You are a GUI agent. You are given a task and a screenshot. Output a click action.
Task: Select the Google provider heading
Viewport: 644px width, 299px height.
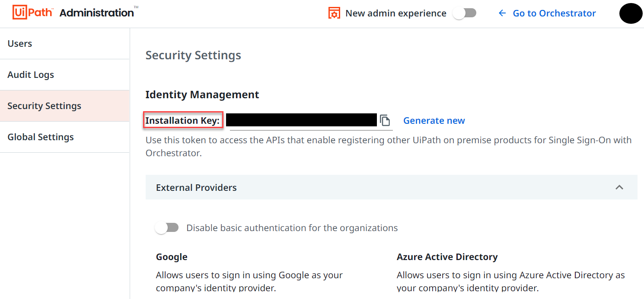(172, 257)
